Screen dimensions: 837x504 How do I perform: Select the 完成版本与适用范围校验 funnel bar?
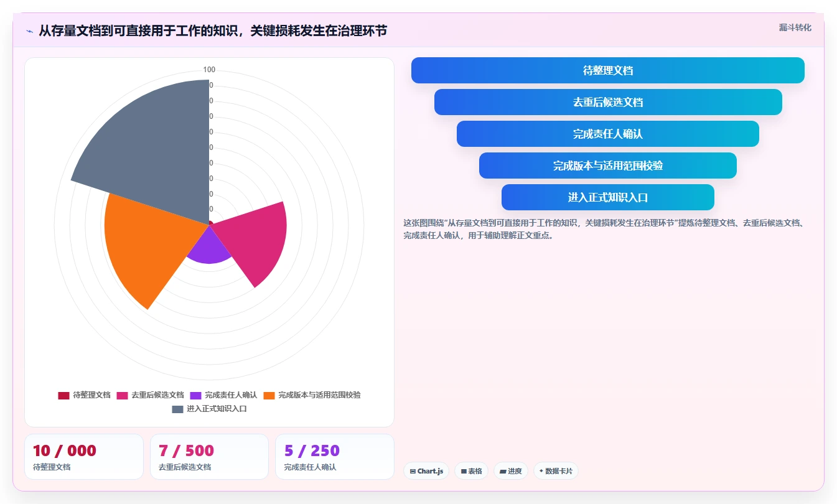click(608, 166)
